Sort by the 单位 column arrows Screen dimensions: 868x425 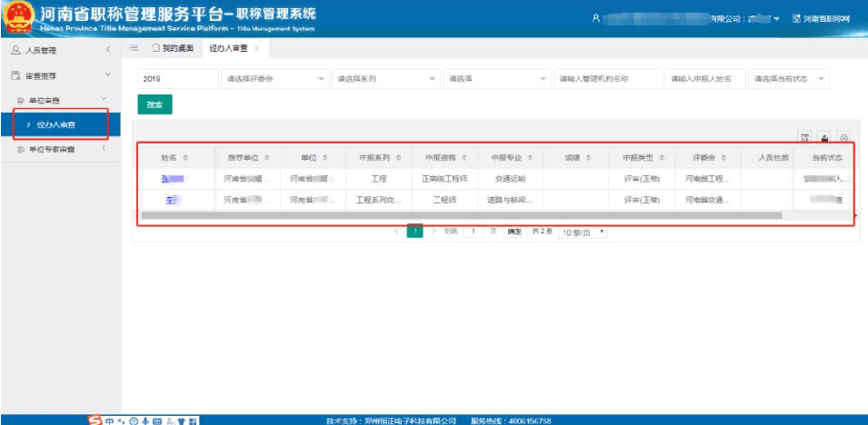[324, 158]
